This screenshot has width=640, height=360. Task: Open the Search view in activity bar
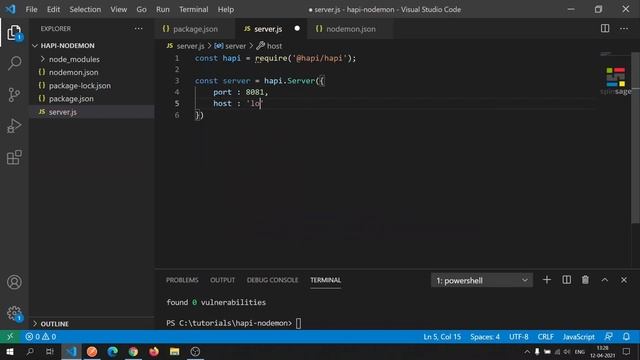14,63
